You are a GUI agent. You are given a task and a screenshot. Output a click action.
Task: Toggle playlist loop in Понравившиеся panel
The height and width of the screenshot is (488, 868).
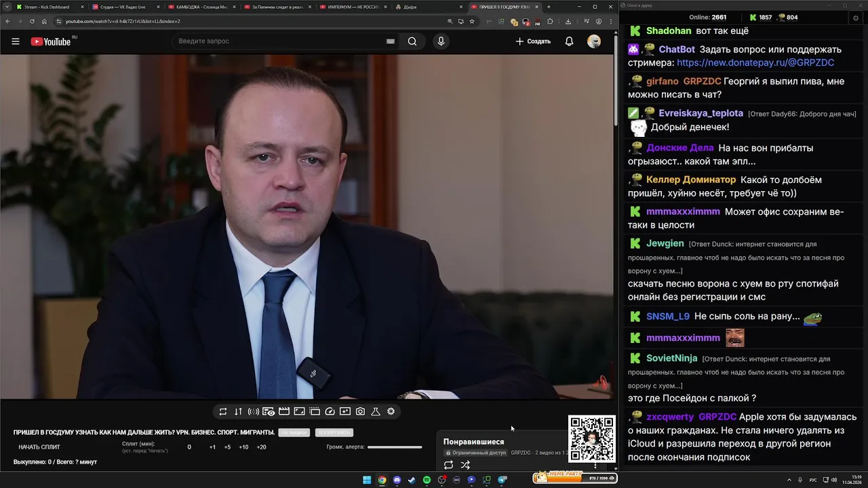point(448,465)
